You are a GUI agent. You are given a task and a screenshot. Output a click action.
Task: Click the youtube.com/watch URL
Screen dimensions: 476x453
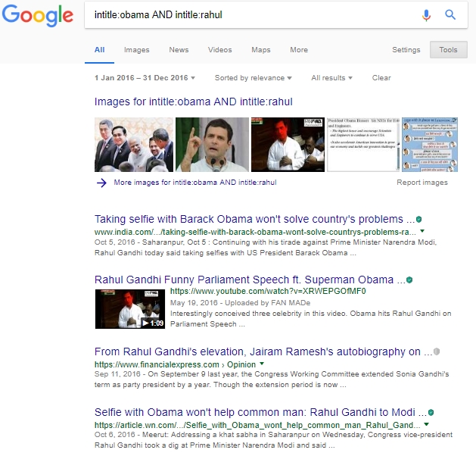[268, 292]
